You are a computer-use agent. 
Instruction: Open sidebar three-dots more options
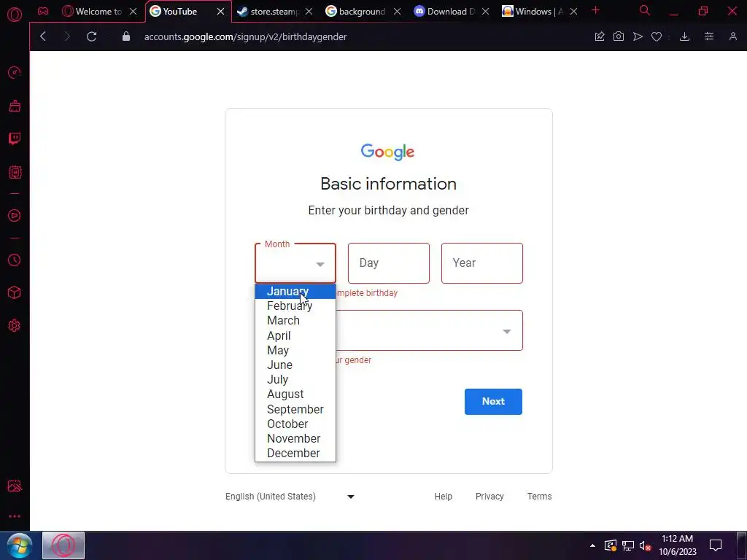coord(15,516)
